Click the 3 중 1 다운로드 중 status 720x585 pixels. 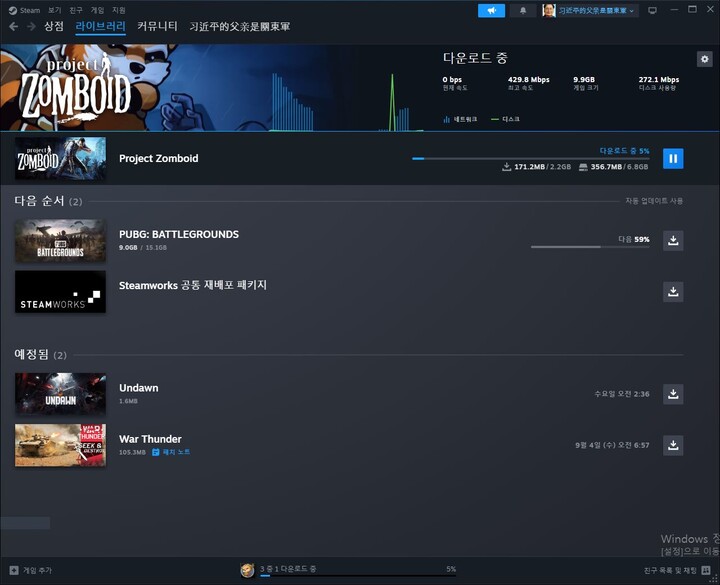coord(288,568)
